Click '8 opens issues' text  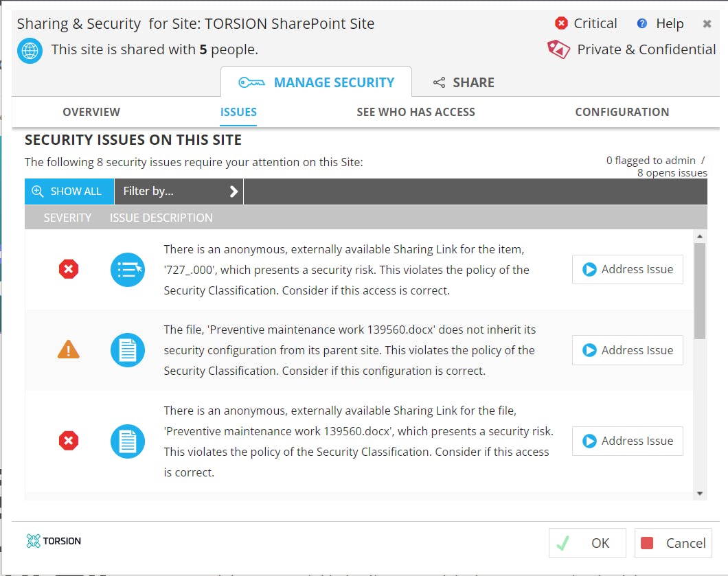(x=672, y=172)
